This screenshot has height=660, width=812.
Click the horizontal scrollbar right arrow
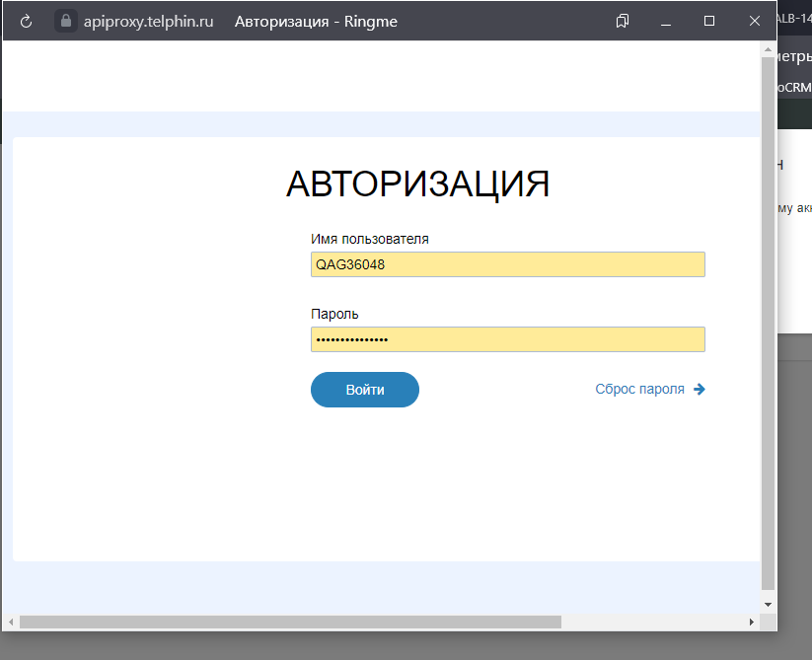point(752,622)
